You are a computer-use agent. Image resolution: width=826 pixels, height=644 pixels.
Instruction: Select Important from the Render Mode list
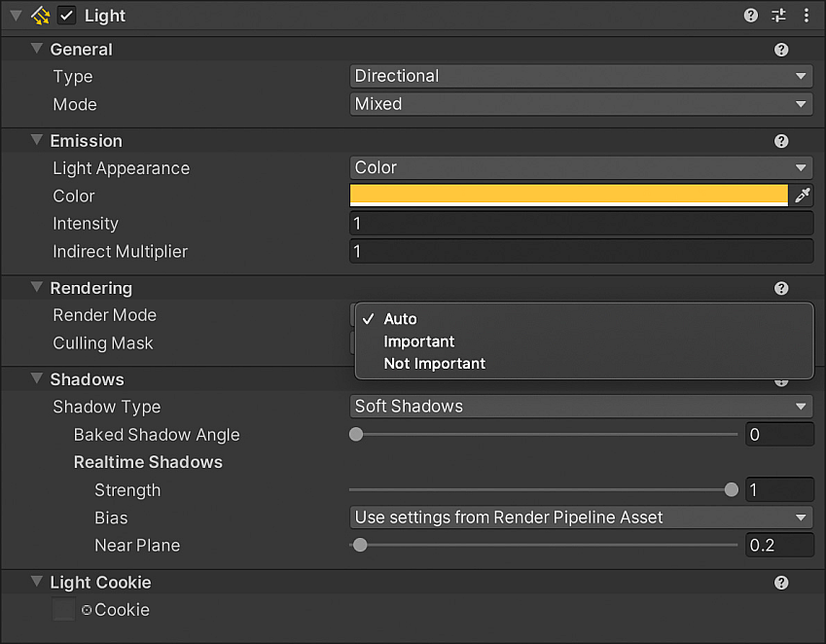coord(419,341)
